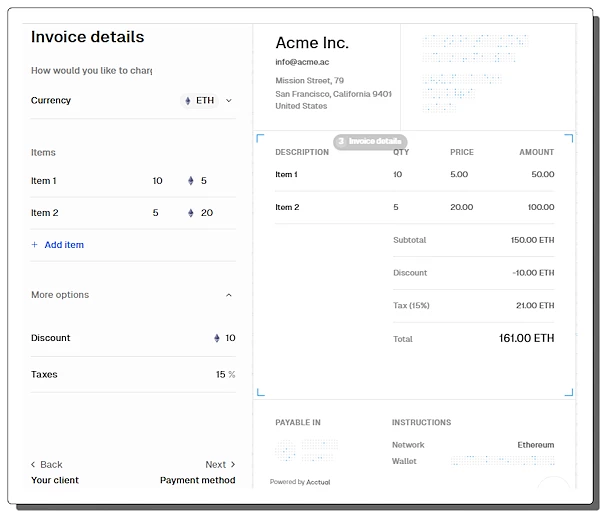Open the ETH currency dropdown
The height and width of the screenshot is (511, 600).
[208, 100]
